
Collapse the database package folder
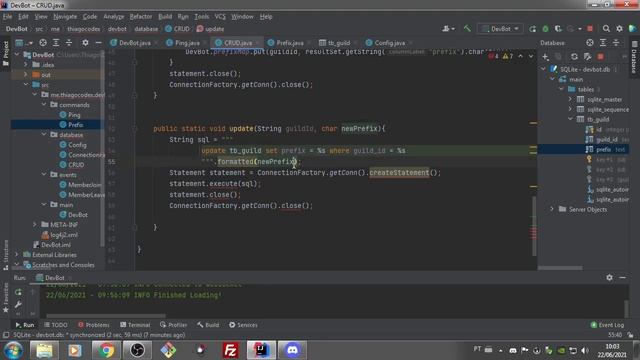tap(44, 134)
